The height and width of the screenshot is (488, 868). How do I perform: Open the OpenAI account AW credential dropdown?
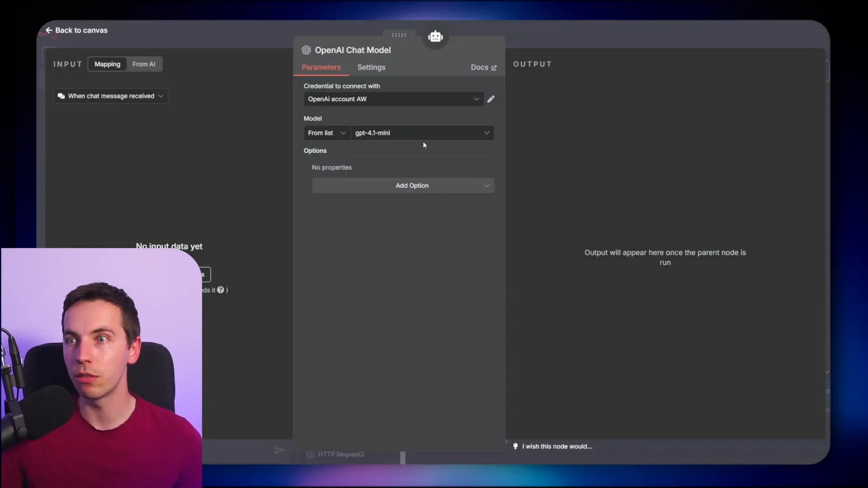point(393,99)
